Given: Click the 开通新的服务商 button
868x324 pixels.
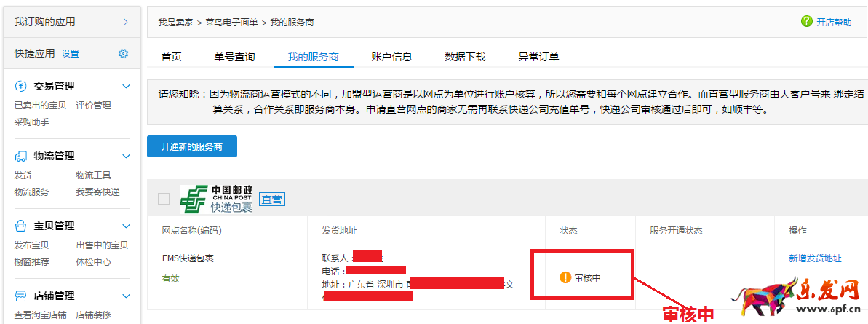Looking at the screenshot, I should pos(192,146).
